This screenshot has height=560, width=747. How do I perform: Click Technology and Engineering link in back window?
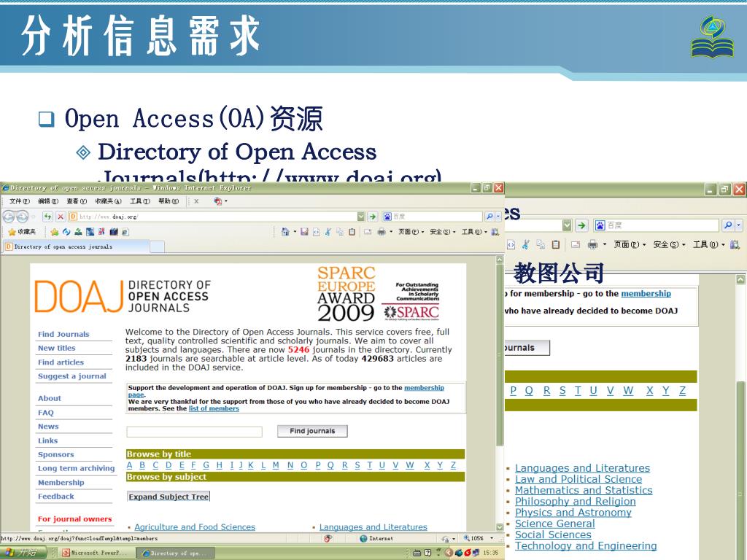[586, 545]
